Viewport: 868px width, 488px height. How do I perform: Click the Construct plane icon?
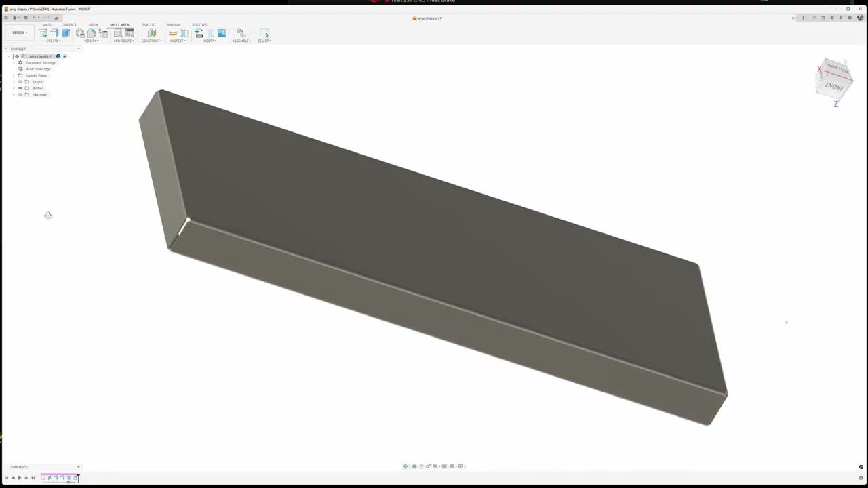click(x=152, y=33)
